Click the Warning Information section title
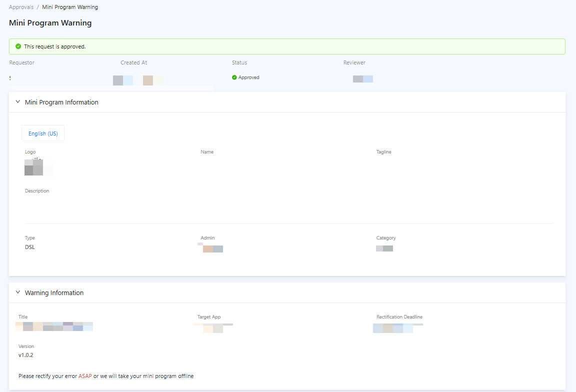Screen dimensions: 576x392 click(54, 292)
